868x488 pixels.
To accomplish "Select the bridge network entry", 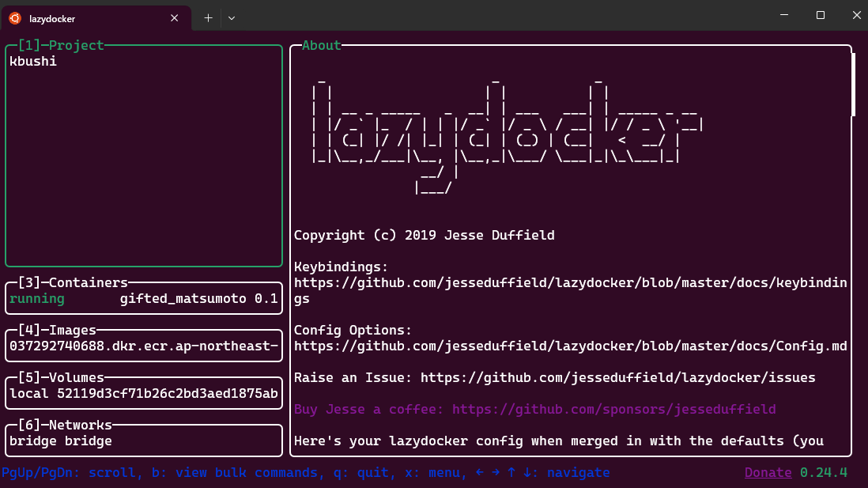I will (x=61, y=441).
